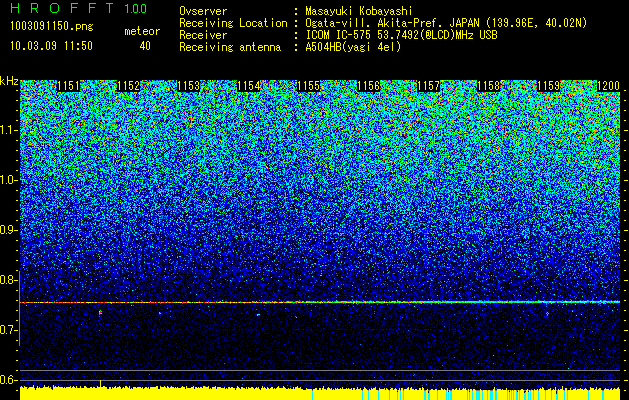Click receiver value ICOM IC-575 53.7492 MHz
Viewport: 629px width, 400px height.
[x=402, y=35]
